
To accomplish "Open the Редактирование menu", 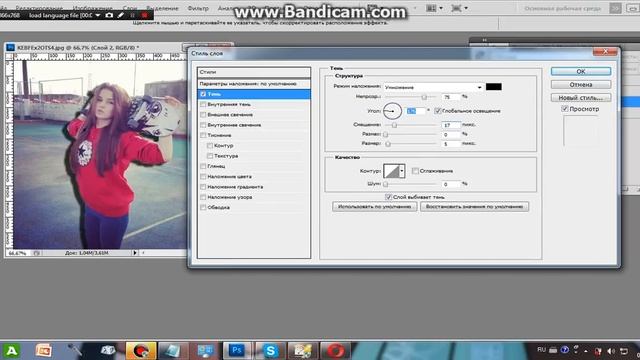I will tap(39, 8).
